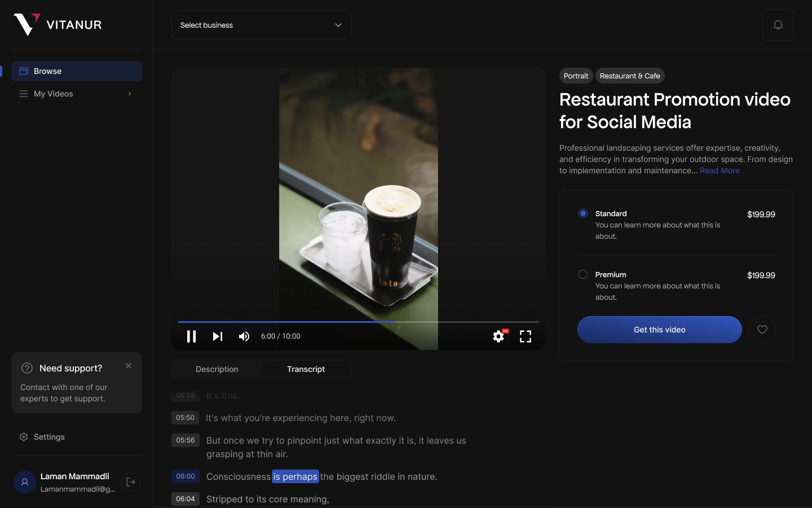The width and height of the screenshot is (812, 508).
Task: Click the Portrait tag
Action: coord(576,76)
